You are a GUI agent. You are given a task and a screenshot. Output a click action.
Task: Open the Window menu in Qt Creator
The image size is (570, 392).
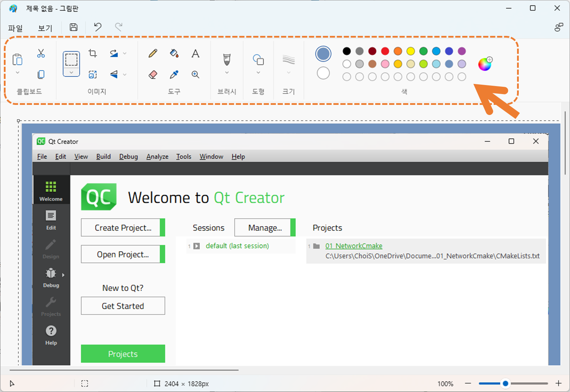(x=211, y=156)
